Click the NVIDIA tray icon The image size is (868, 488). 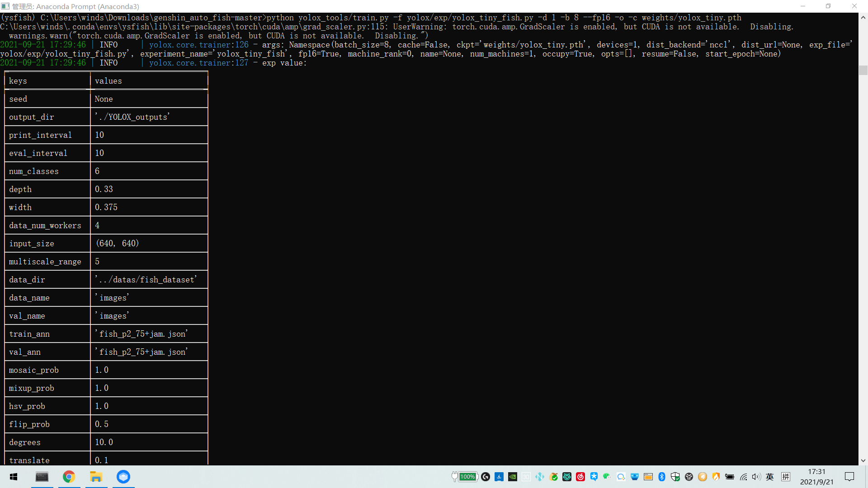(513, 477)
